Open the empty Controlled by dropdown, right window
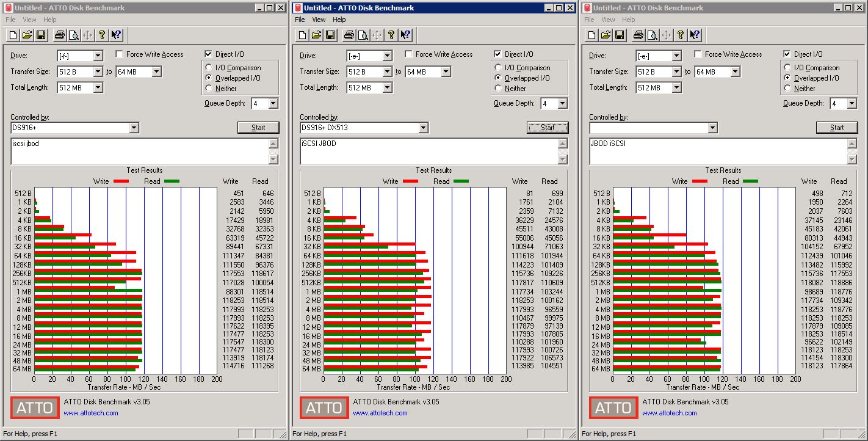The width and height of the screenshot is (868, 441). click(712, 128)
